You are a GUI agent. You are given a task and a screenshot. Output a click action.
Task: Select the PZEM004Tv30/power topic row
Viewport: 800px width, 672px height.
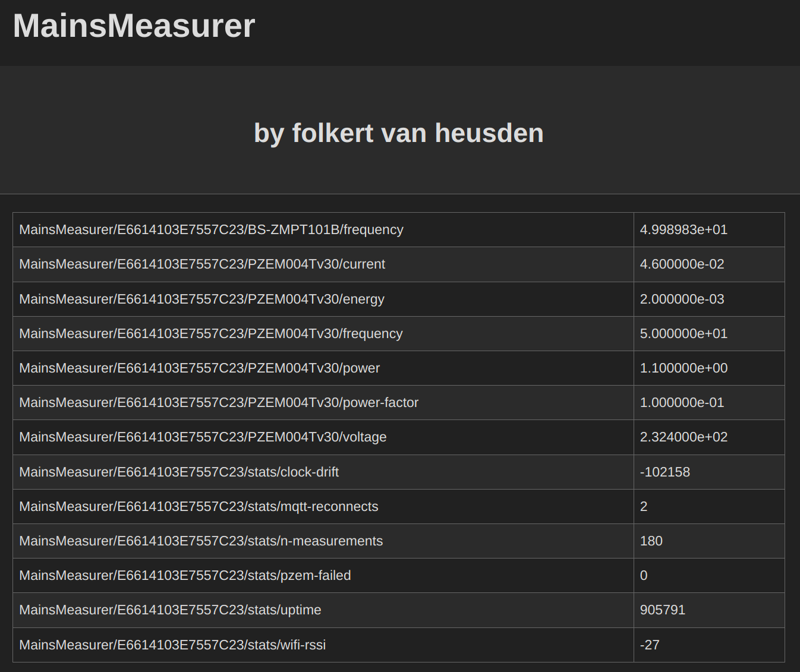click(399, 368)
